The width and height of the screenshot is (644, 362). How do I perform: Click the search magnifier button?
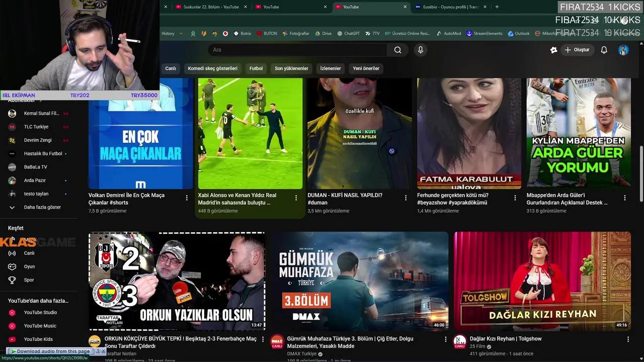point(397,50)
